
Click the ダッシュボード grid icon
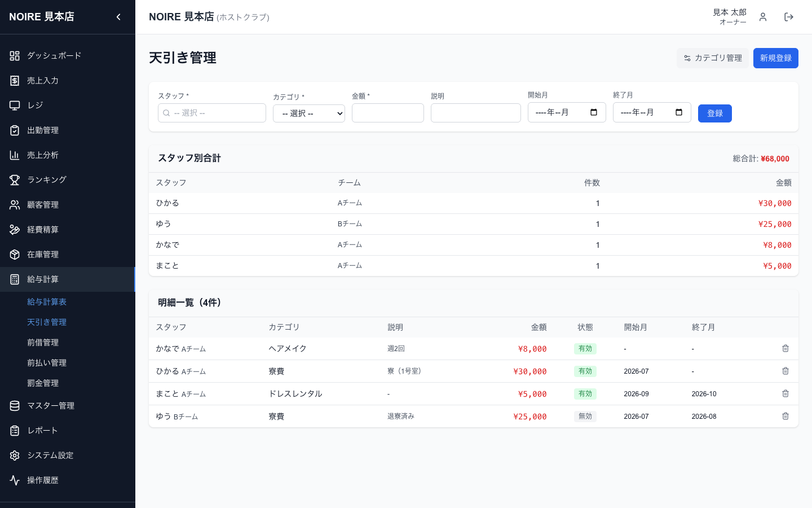[15, 56]
